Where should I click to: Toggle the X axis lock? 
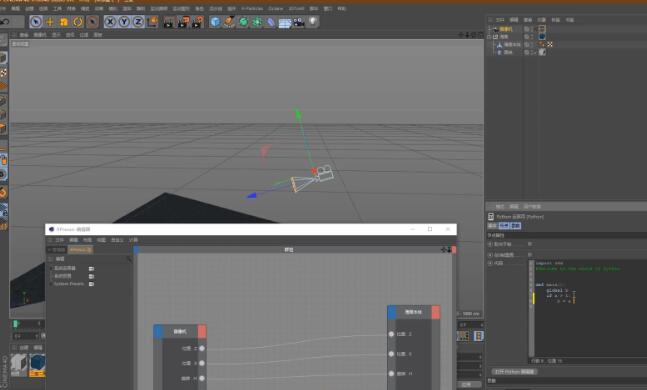coord(110,21)
